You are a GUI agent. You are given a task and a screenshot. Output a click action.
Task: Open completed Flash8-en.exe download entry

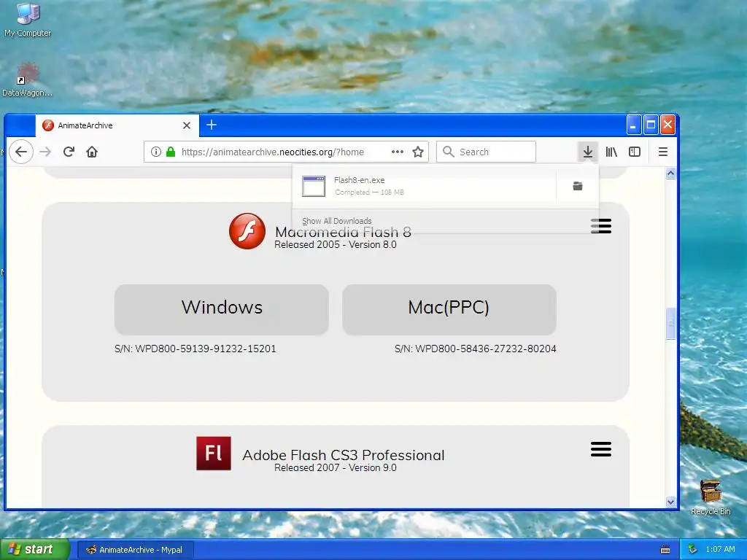pyautogui.click(x=424, y=186)
